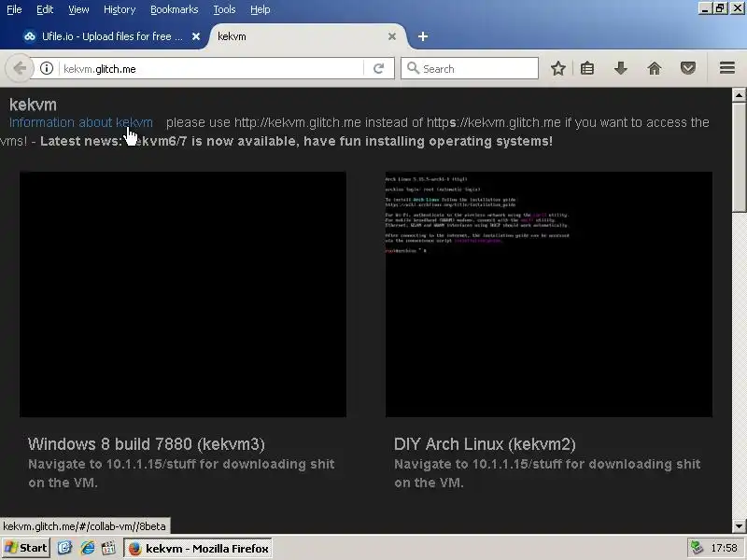Screen dimensions: 747x560
Task: Select DIY Arch Linux (kekvm2) title
Action: [x=485, y=444]
